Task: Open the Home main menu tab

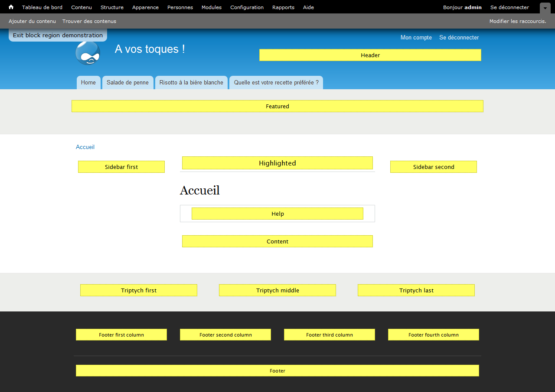Action: (x=88, y=82)
